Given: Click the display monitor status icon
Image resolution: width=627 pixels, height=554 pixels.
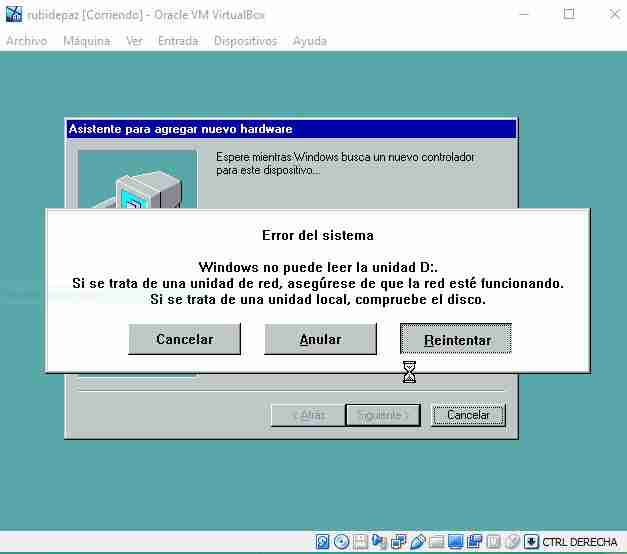Looking at the screenshot, I should 456,542.
